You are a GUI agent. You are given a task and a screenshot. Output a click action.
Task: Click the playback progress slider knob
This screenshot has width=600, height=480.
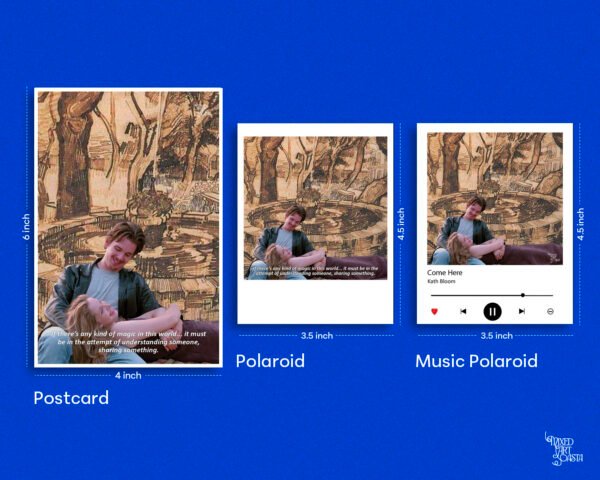[522, 295]
